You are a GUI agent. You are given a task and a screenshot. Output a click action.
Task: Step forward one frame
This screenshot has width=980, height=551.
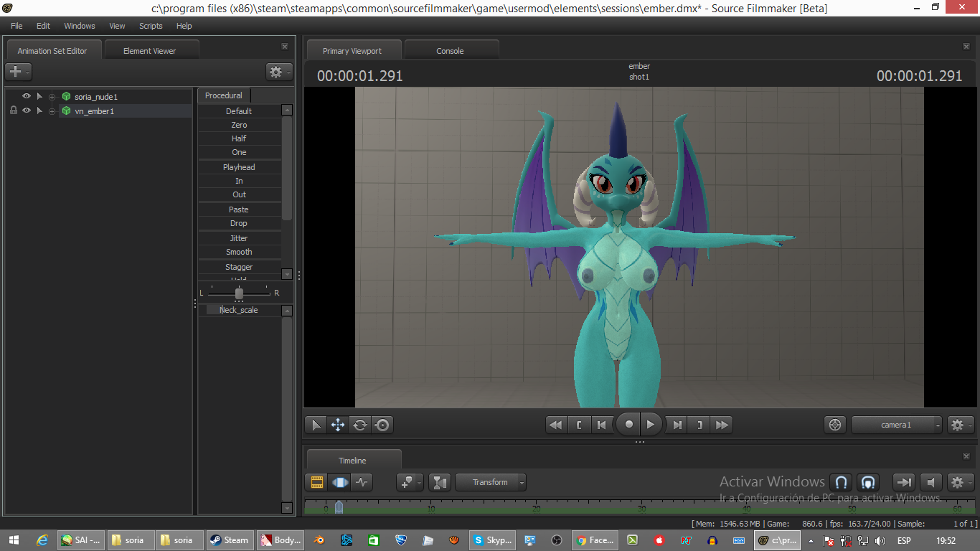click(x=677, y=425)
